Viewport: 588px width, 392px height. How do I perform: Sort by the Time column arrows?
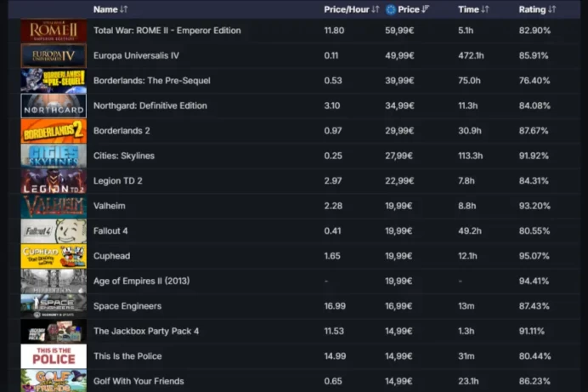click(485, 9)
